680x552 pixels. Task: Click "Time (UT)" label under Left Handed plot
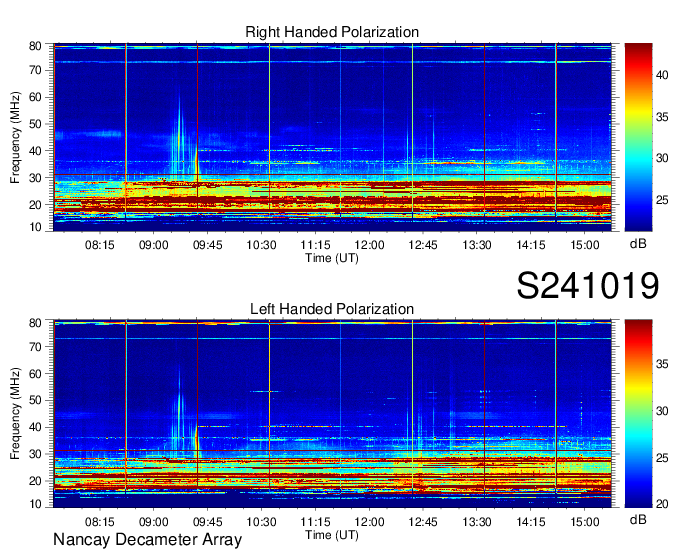tap(332, 535)
